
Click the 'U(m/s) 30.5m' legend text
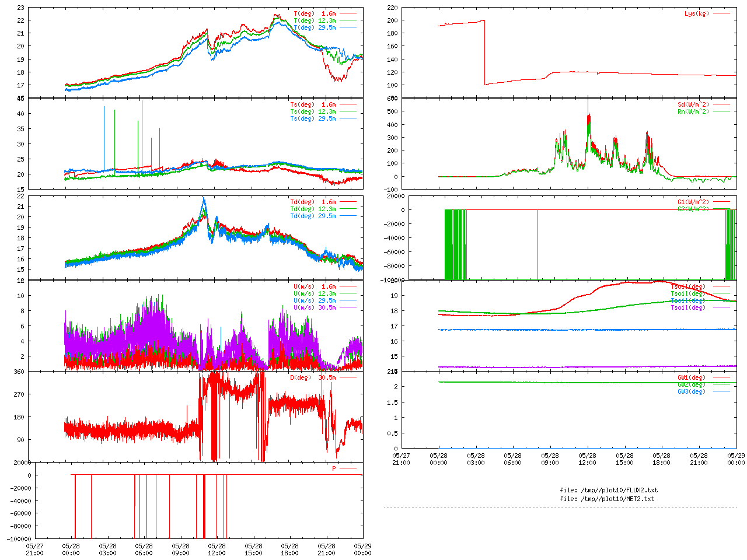(x=315, y=307)
